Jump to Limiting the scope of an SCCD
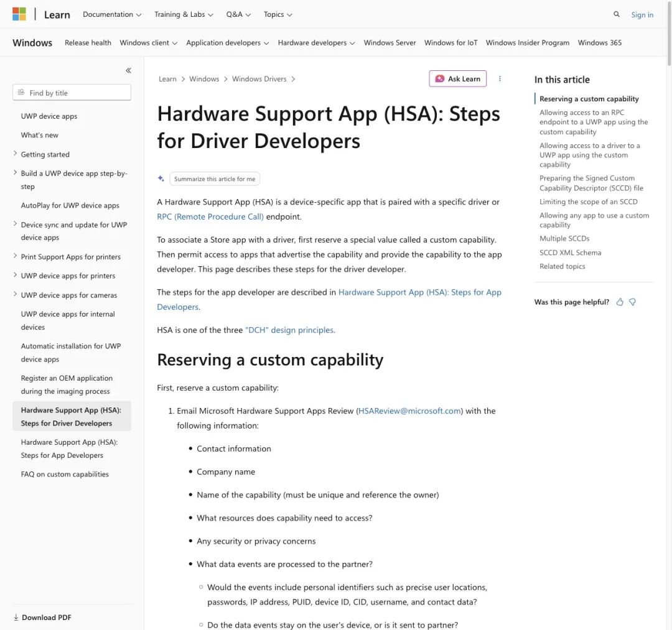 pyautogui.click(x=589, y=202)
